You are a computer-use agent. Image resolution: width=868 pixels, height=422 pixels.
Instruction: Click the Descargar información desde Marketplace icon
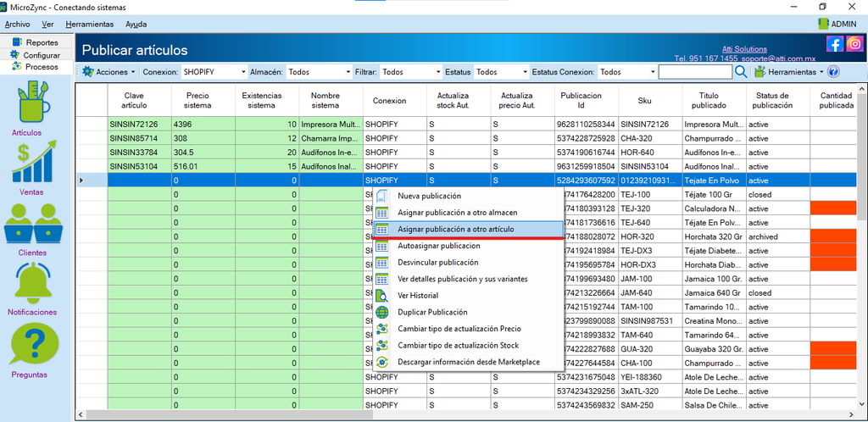click(x=382, y=363)
